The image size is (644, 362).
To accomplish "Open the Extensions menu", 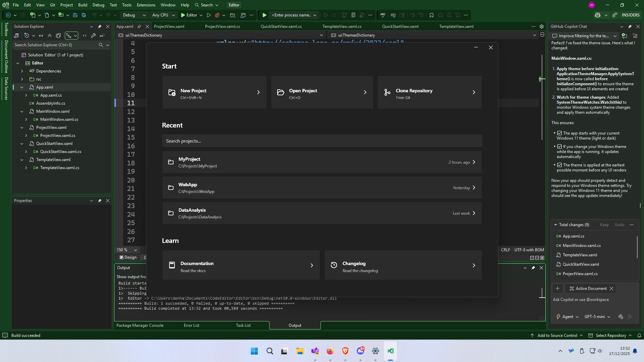I will (x=146, y=5).
